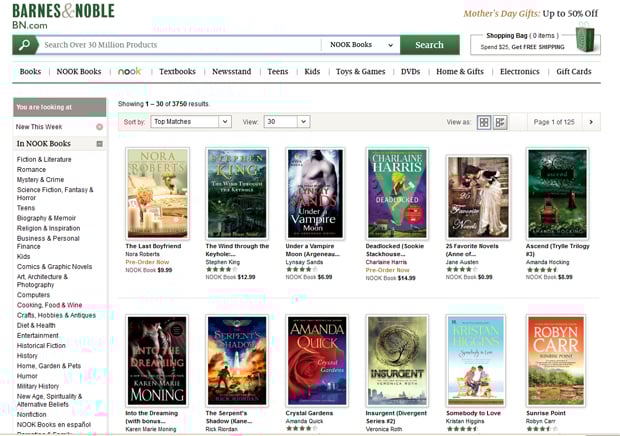
Task: Select Romance category
Action: pyautogui.click(x=31, y=170)
